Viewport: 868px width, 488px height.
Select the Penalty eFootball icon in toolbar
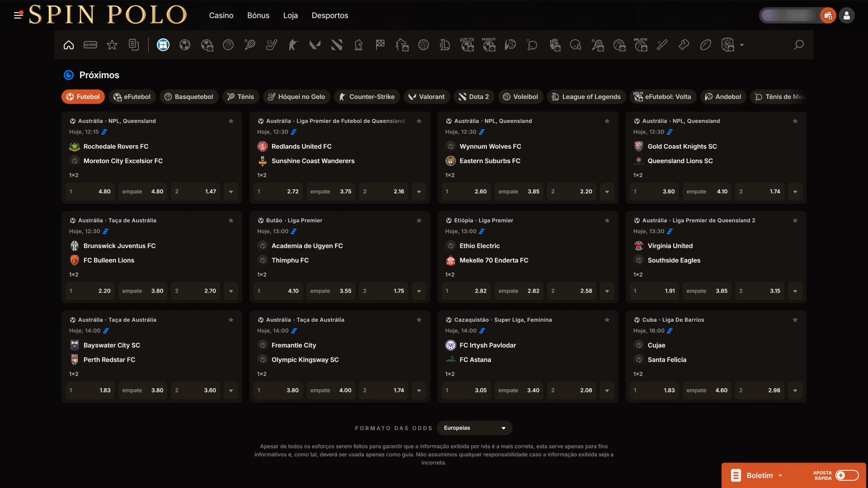489,45
